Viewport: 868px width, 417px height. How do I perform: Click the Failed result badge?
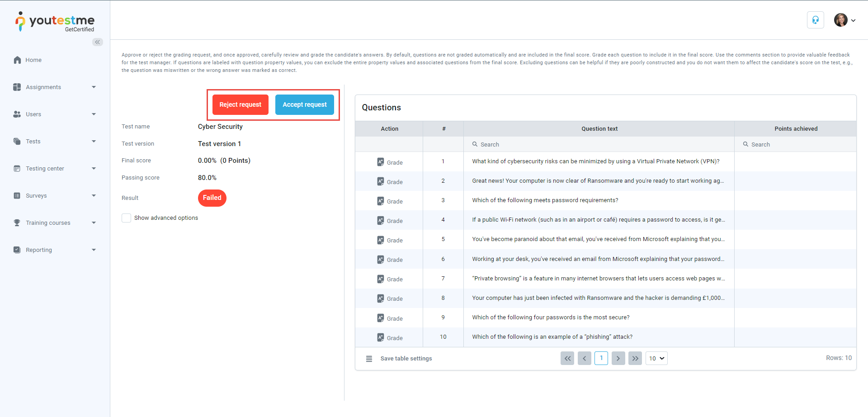(x=212, y=198)
